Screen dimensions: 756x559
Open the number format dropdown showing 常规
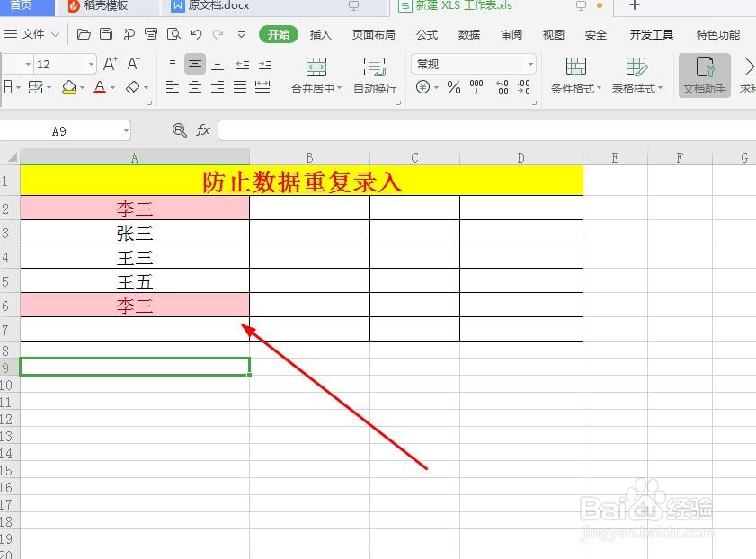[x=472, y=63]
